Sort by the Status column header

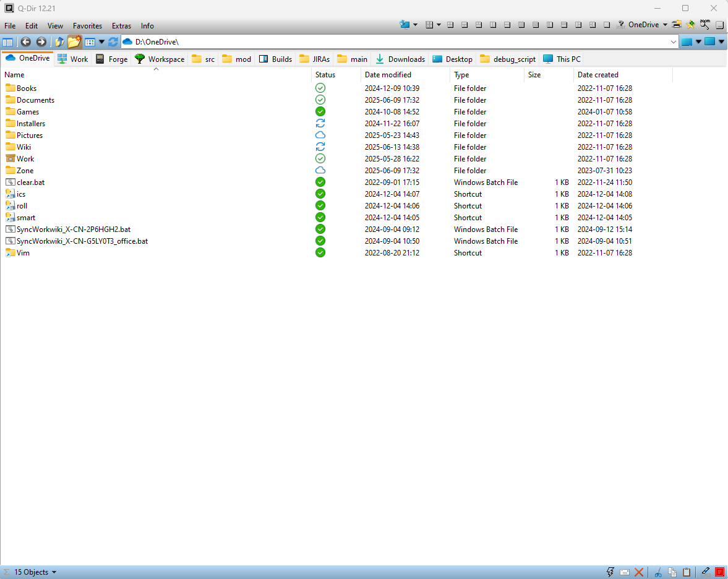[325, 75]
